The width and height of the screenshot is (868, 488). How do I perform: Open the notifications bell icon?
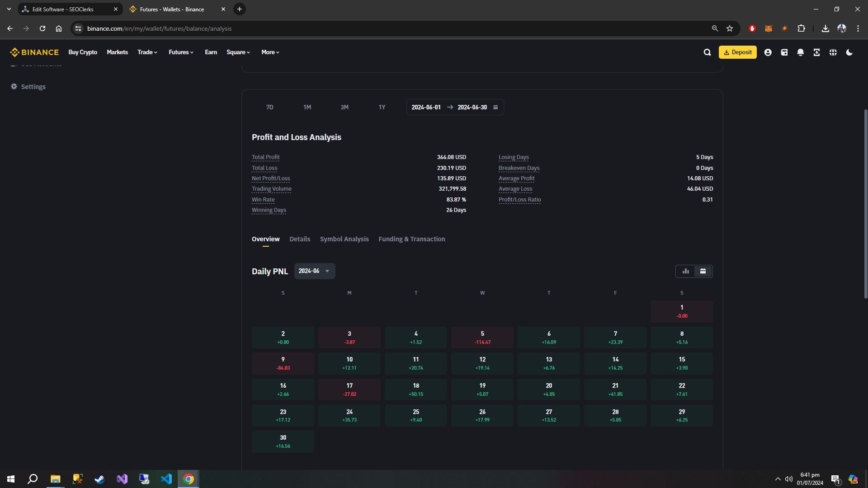[x=800, y=52]
